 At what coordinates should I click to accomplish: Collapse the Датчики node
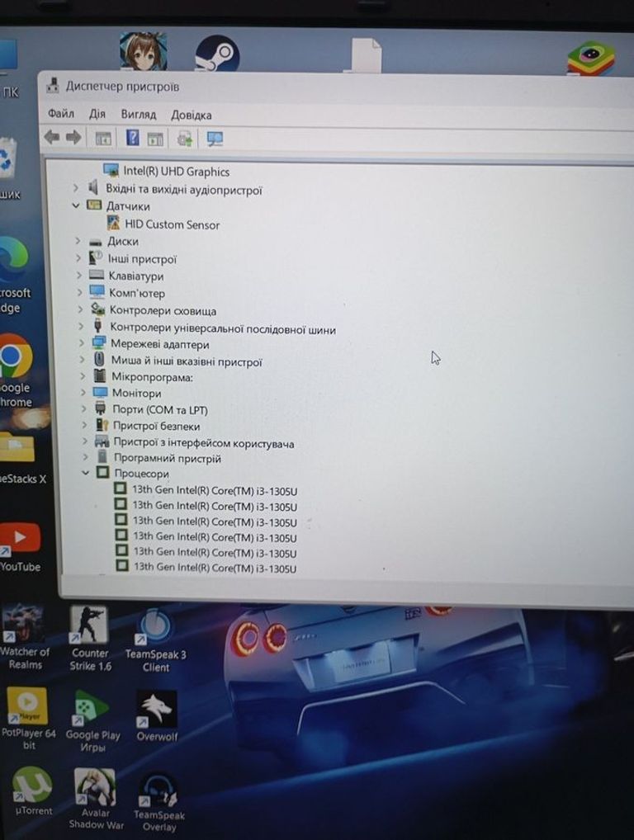(x=76, y=205)
